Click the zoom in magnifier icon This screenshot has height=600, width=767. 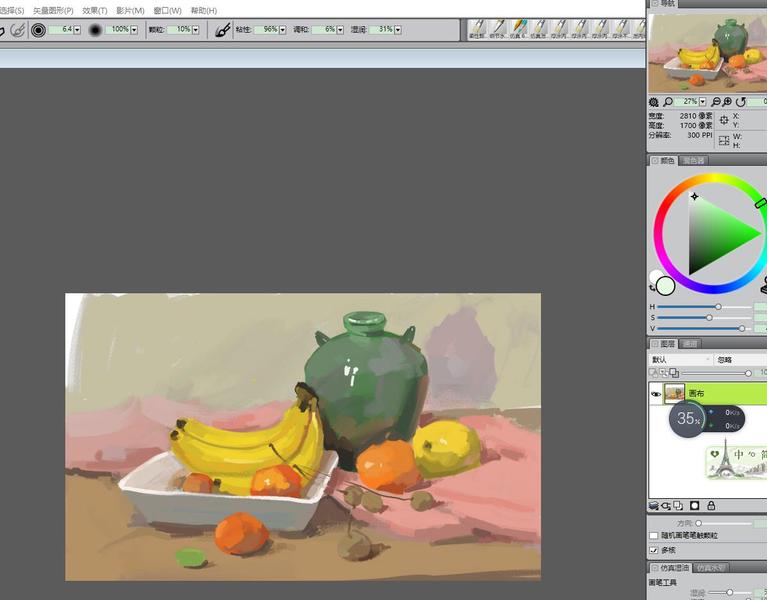pyautogui.click(x=727, y=102)
